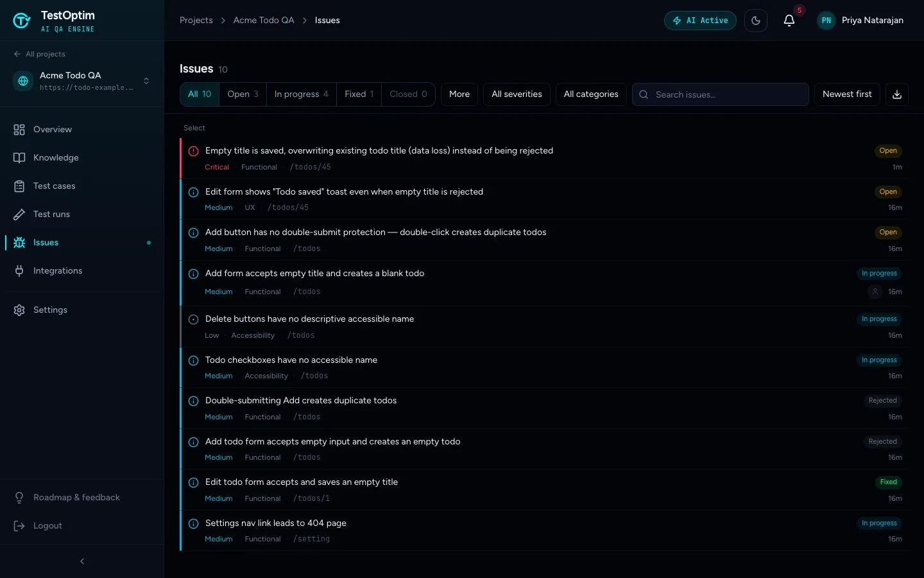Go back to All projects

tap(39, 54)
